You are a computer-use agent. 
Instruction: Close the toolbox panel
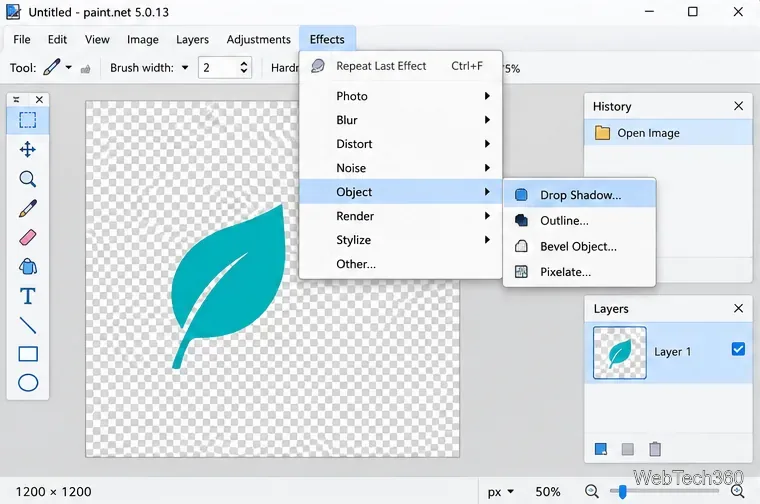coord(39,99)
